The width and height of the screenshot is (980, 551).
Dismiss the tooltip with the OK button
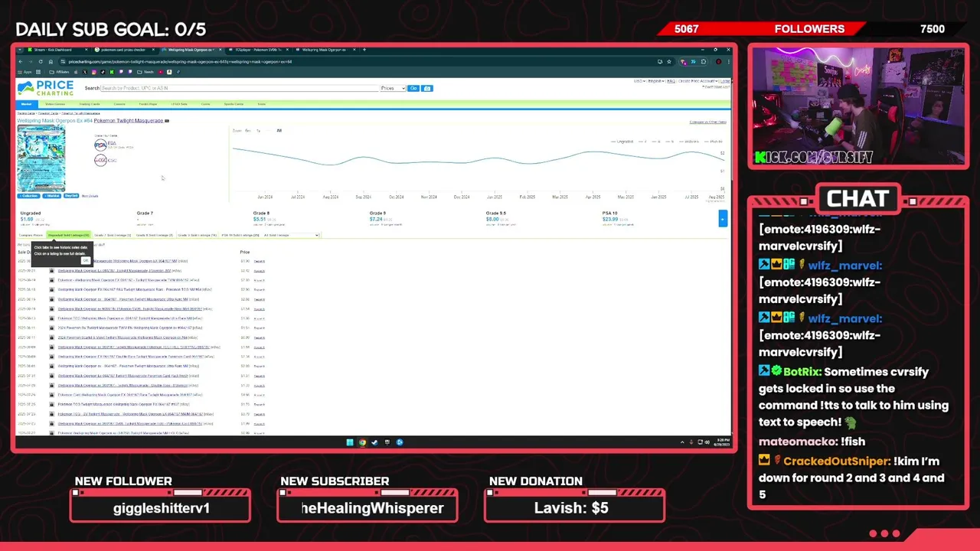[85, 261]
